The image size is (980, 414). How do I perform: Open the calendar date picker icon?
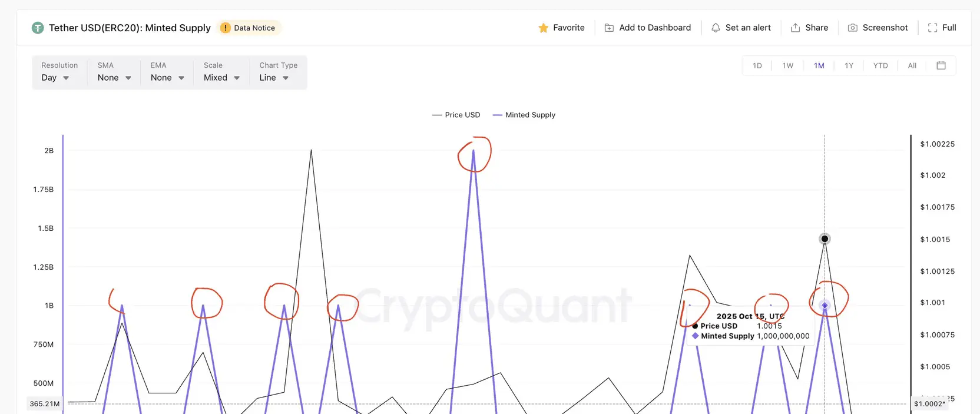tap(941, 65)
